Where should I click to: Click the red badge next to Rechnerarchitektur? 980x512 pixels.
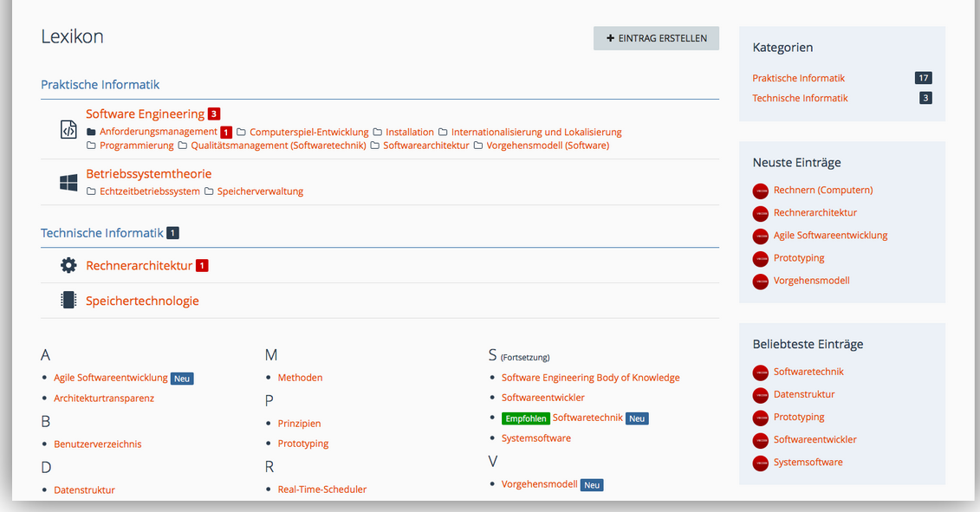click(202, 266)
